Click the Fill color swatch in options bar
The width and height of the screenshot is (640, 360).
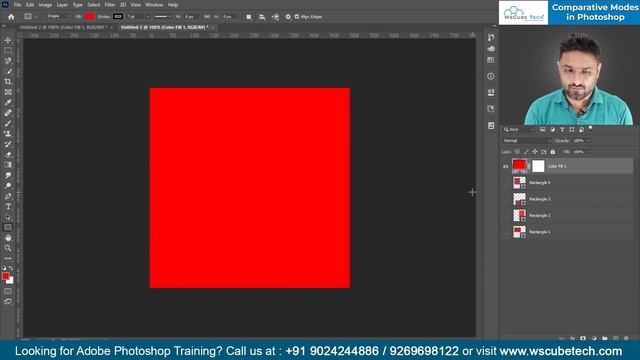90,17
